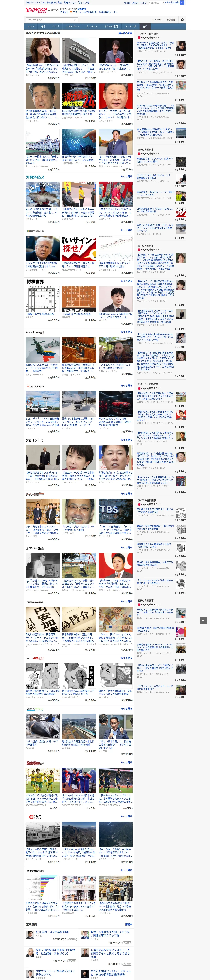
Task: Click the アプリはじめて利用限定 半額クーポン link
Action: (95, 12)
